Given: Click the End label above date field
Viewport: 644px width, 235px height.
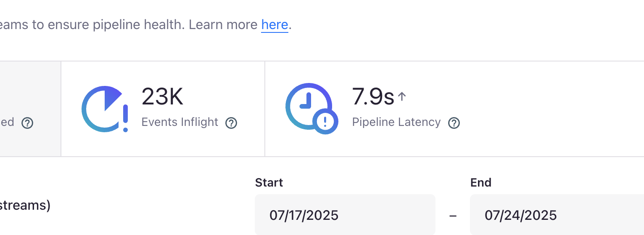Looking at the screenshot, I should click(x=481, y=182).
